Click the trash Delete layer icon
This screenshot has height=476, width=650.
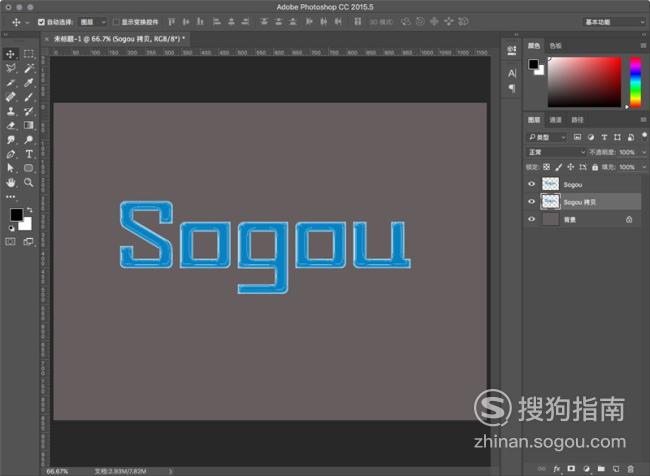631,469
